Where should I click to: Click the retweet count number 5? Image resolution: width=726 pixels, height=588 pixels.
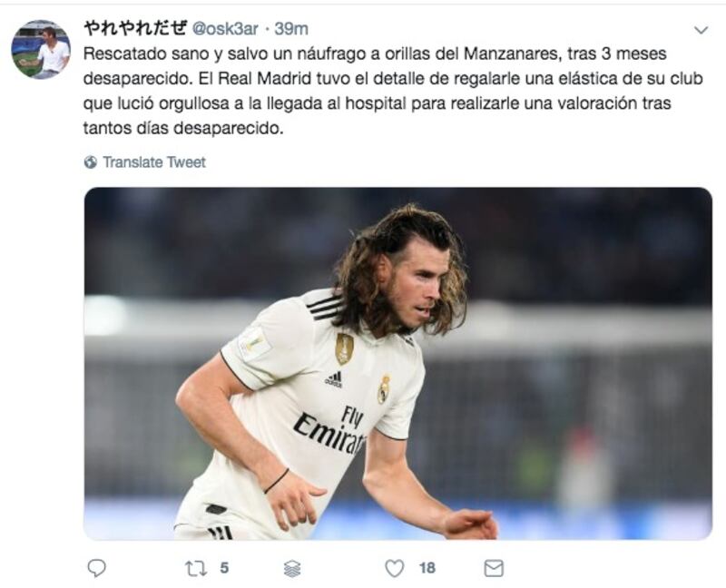click(x=224, y=568)
